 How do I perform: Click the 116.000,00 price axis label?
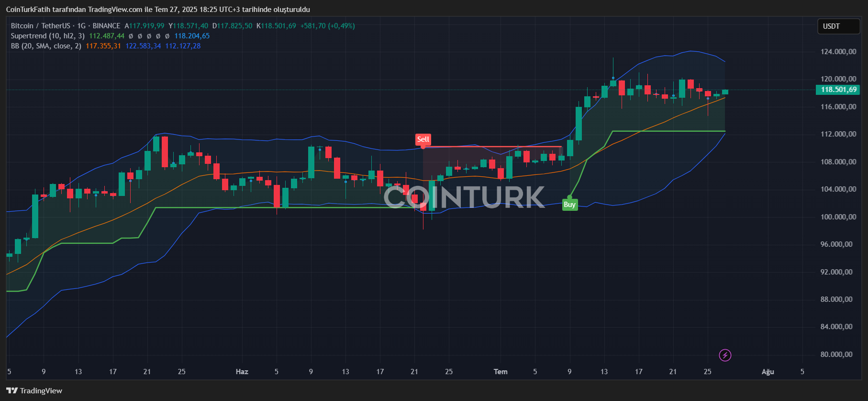tap(838, 107)
